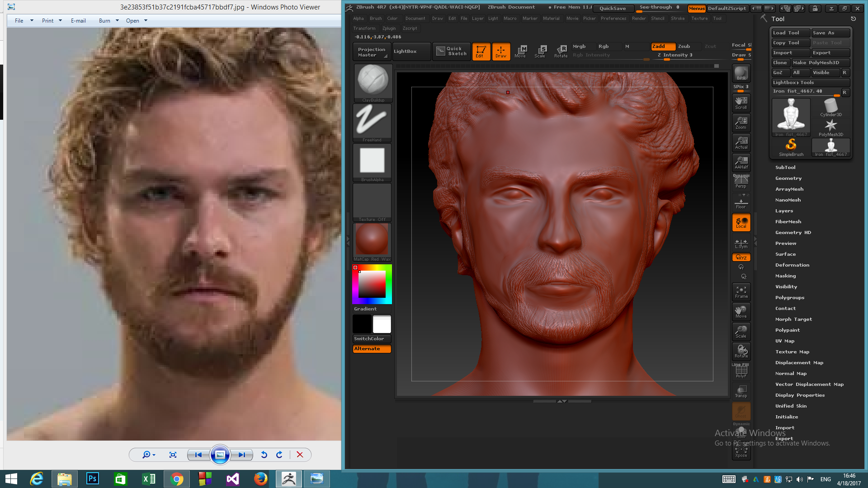Expand the Geometry section

coord(788,178)
